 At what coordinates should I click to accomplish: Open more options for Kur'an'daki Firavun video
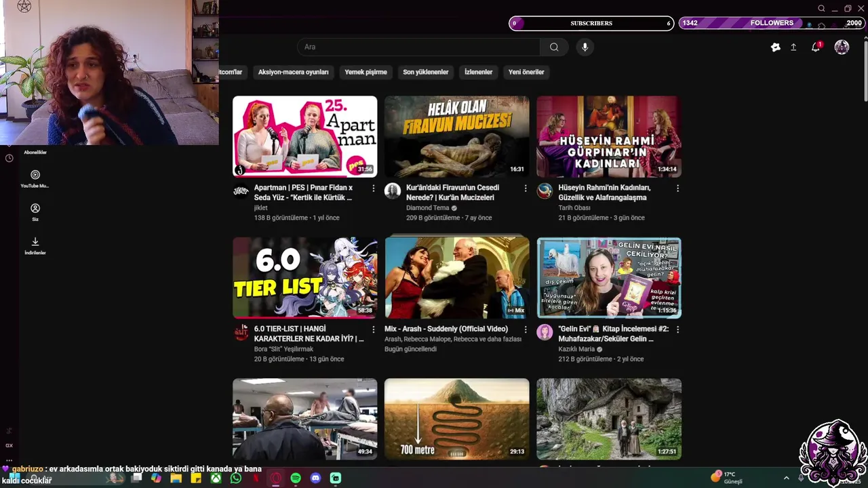point(525,188)
